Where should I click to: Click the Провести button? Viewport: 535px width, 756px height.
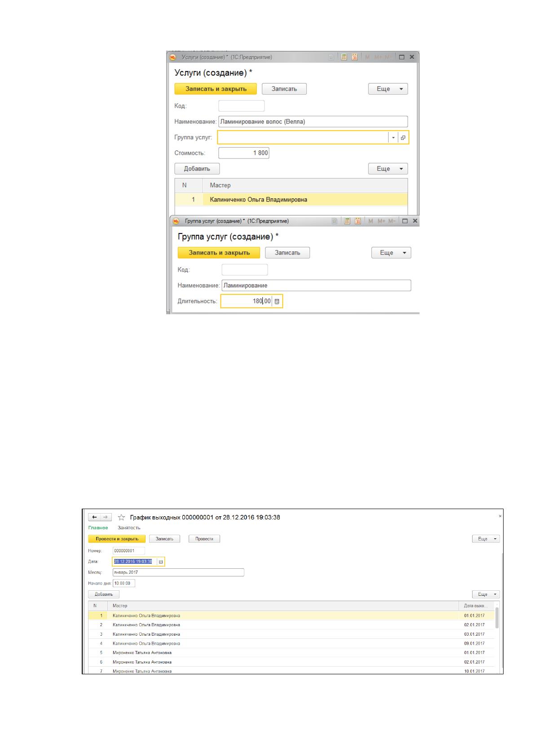[204, 539]
